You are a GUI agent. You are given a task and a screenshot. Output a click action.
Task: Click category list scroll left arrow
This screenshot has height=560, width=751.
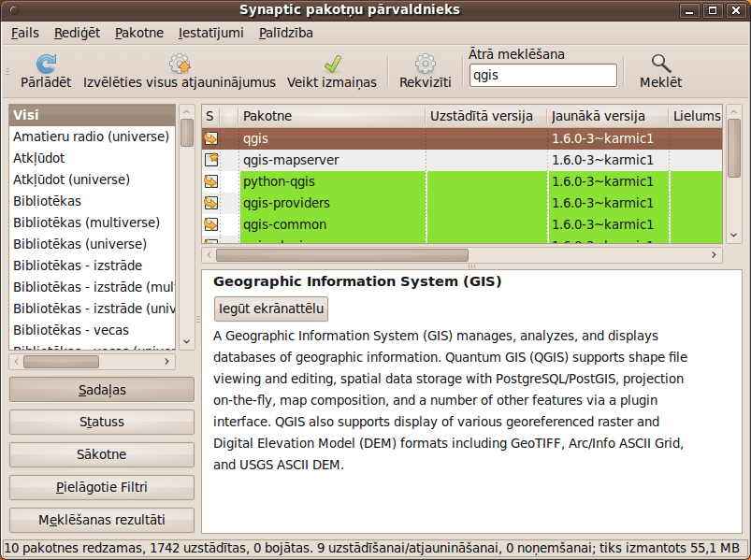click(x=17, y=362)
